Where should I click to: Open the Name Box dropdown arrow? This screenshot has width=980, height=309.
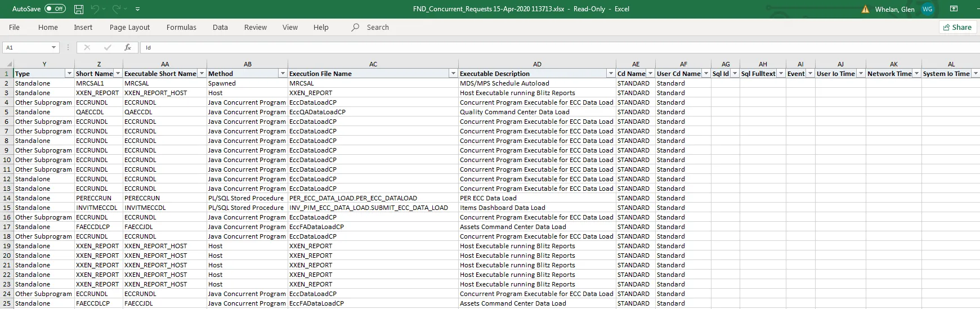pyautogui.click(x=53, y=48)
